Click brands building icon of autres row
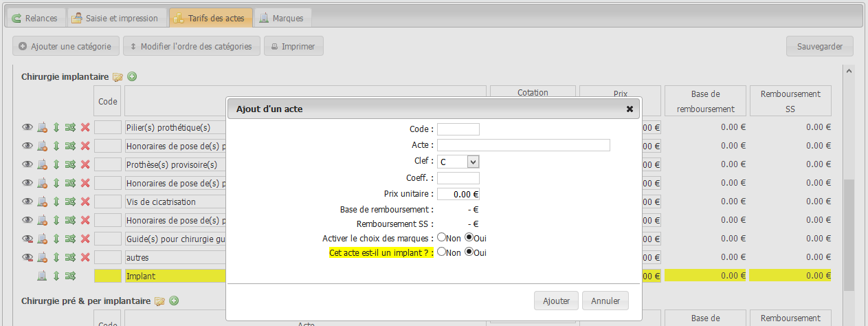 click(x=43, y=257)
